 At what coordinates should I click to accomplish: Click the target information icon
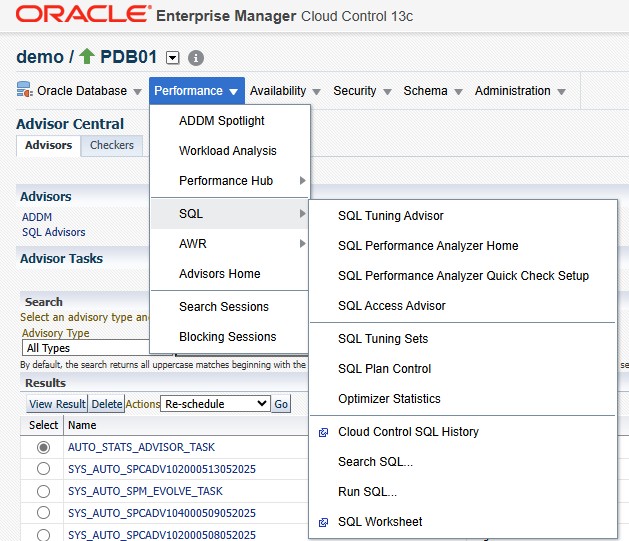coord(196,58)
